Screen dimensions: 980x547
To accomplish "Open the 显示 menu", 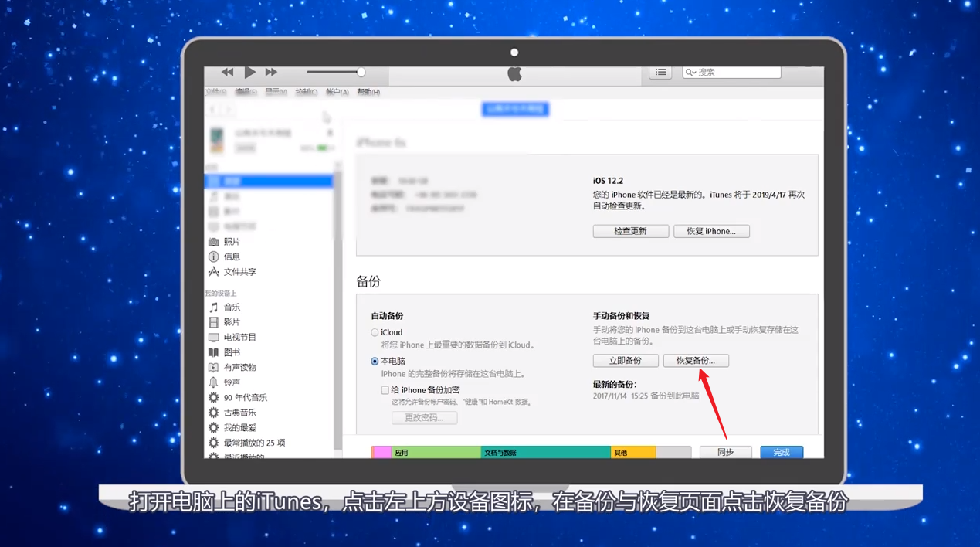I will pos(276,92).
